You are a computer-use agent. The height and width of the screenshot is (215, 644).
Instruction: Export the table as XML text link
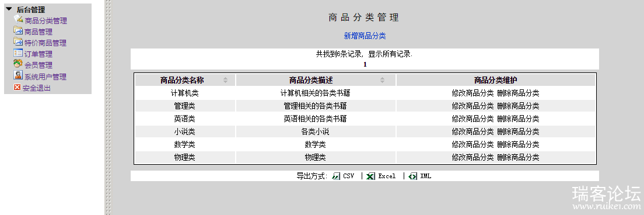pos(425,176)
